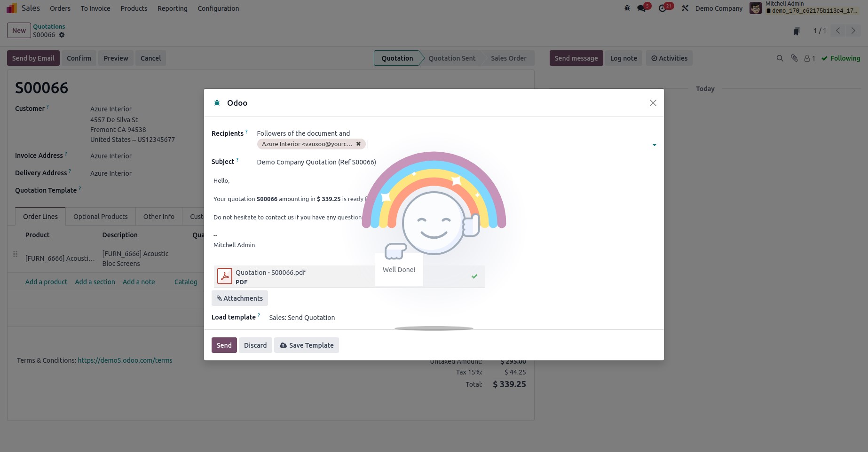Image resolution: width=868 pixels, height=452 pixels.
Task: Go to next record arrow
Action: (x=853, y=31)
